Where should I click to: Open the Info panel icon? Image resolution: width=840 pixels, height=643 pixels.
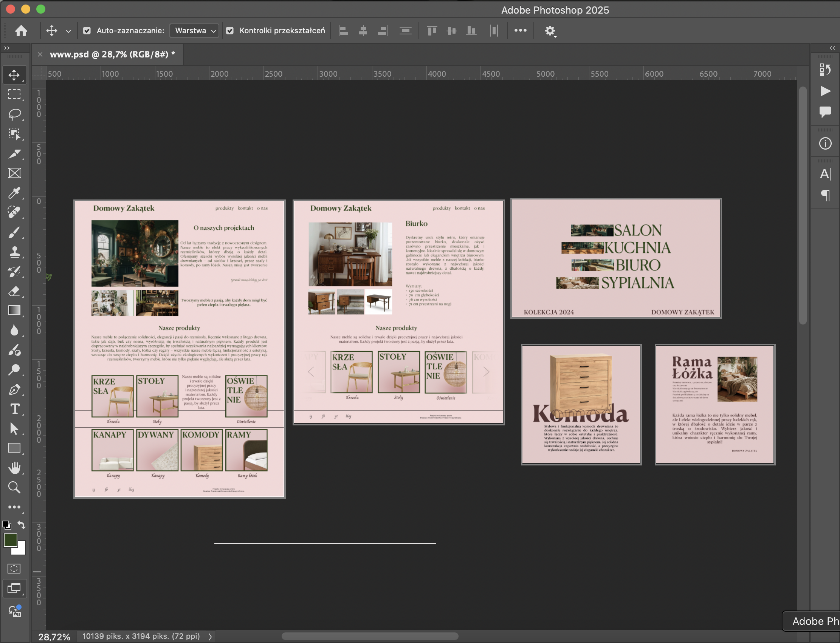point(825,144)
